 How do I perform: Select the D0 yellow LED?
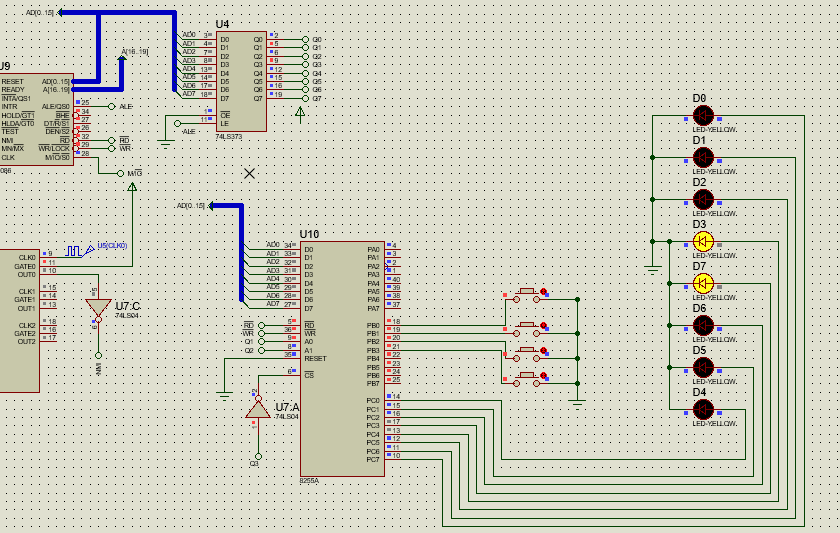(x=703, y=115)
